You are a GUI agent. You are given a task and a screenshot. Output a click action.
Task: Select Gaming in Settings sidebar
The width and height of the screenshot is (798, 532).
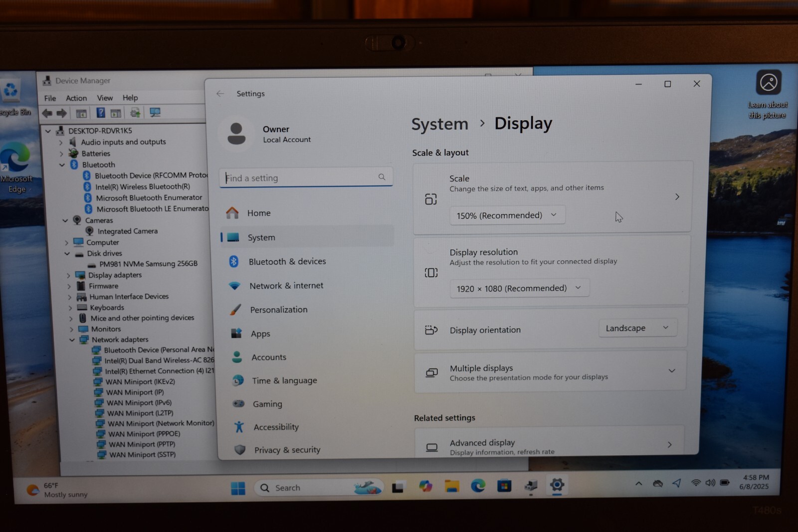point(310,404)
